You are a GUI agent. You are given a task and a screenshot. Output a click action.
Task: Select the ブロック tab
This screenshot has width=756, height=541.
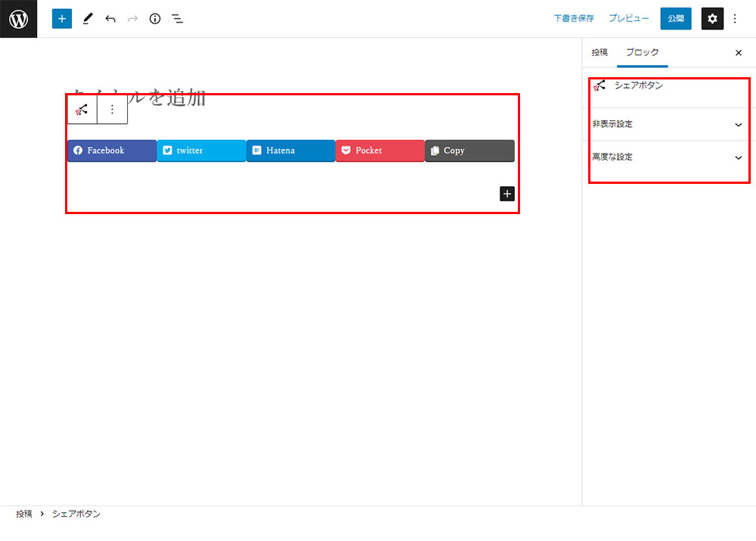[x=642, y=53]
